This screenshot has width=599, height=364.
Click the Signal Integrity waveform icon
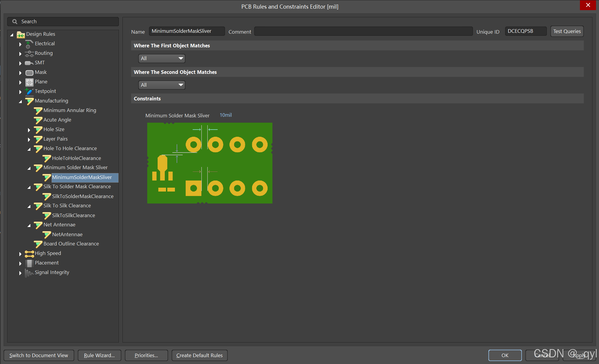29,273
